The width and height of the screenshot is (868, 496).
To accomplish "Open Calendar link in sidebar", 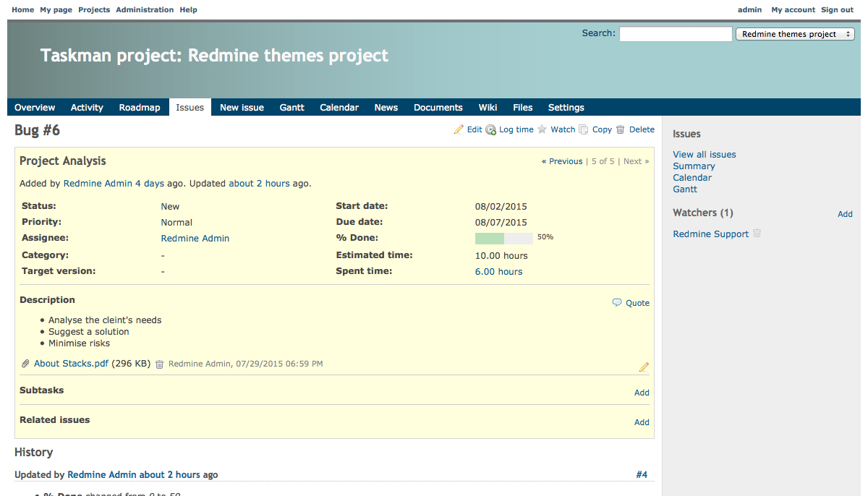I will click(x=692, y=178).
